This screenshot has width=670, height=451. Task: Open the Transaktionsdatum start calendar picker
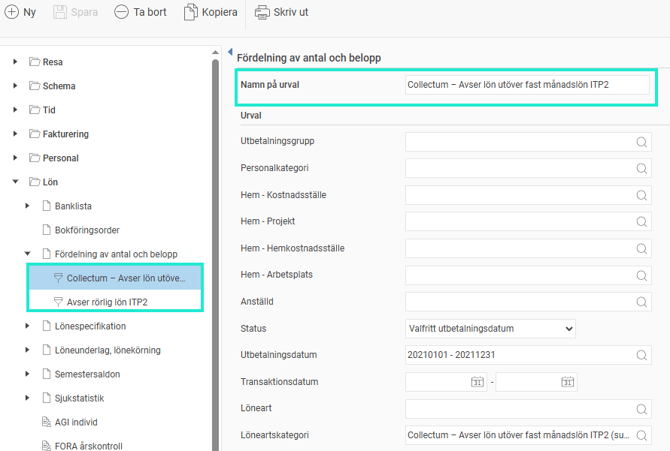coord(477,382)
